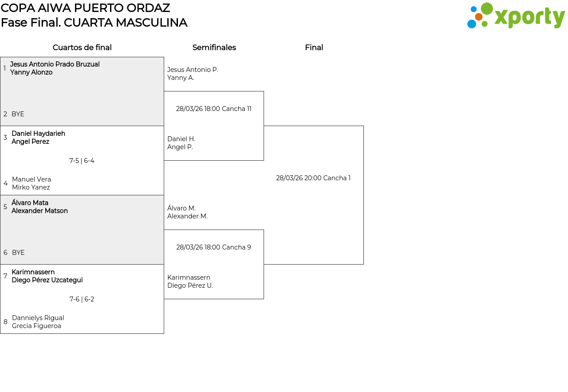The width and height of the screenshot is (568, 392).
Task: Click the BYE entry at seed 6
Action: coord(18,253)
